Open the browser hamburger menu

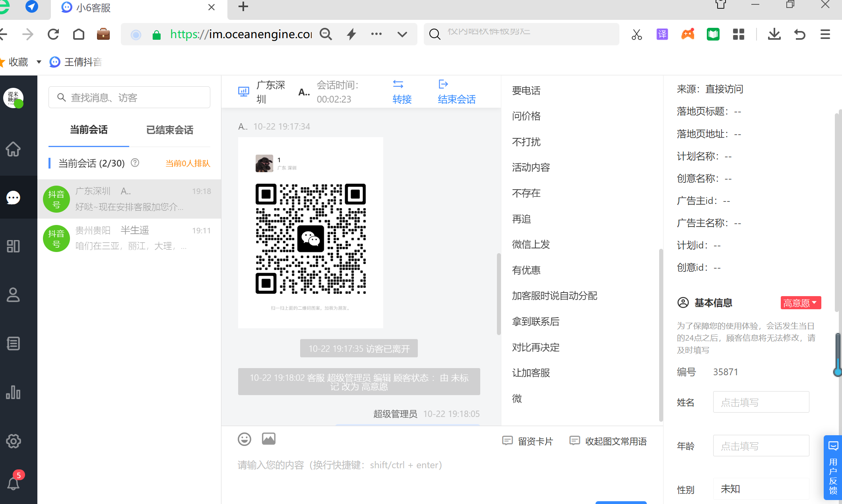click(x=825, y=35)
